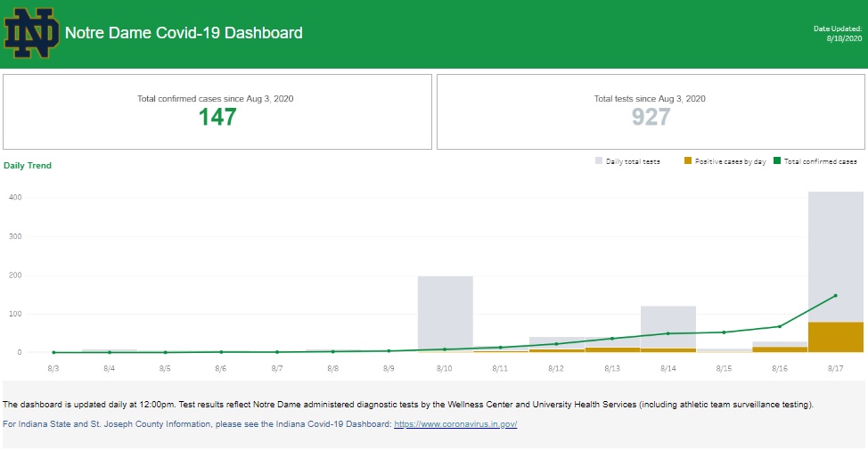Click the Total confirmed cases since Aug 3 label
The height and width of the screenshot is (451, 868).
[x=216, y=99]
